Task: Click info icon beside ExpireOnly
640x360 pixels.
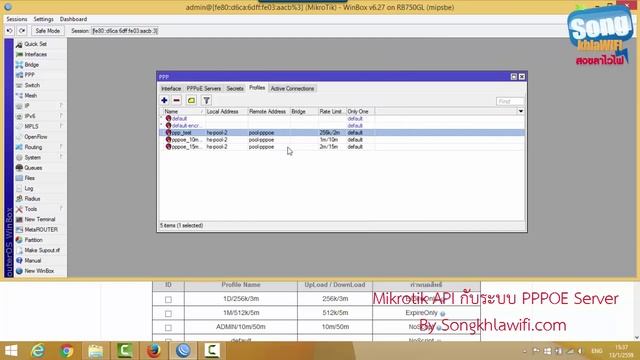Action: pyautogui.click(x=442, y=313)
